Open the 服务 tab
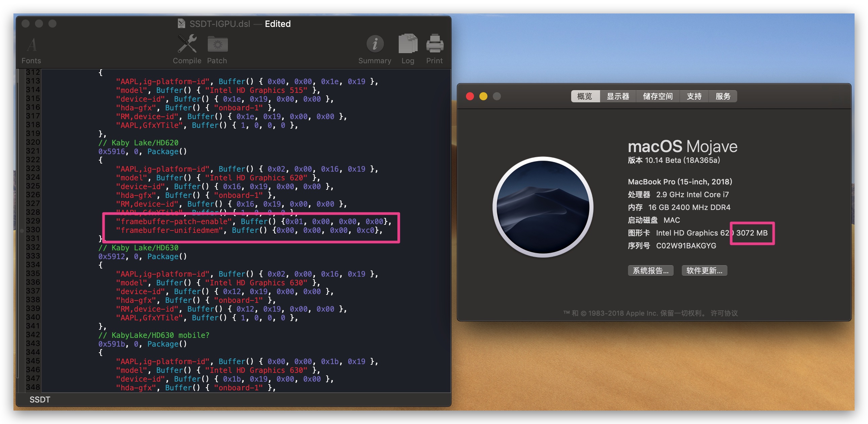 pyautogui.click(x=723, y=97)
